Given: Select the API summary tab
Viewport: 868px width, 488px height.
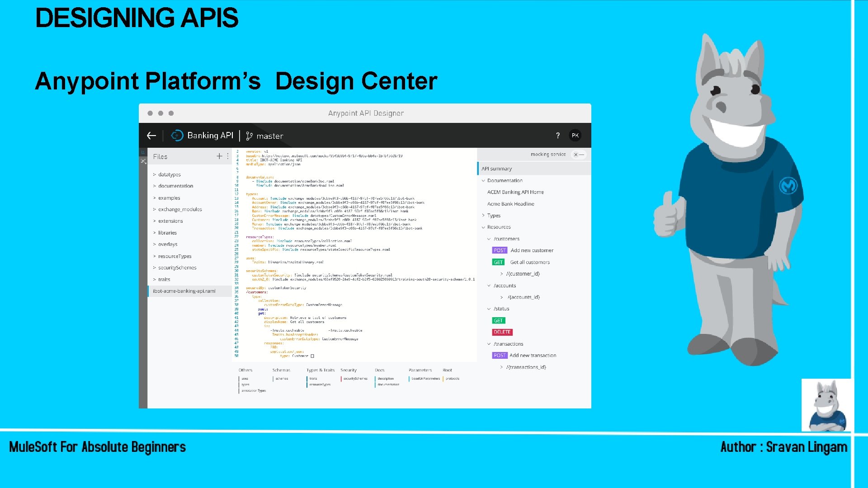Looking at the screenshot, I should [534, 169].
